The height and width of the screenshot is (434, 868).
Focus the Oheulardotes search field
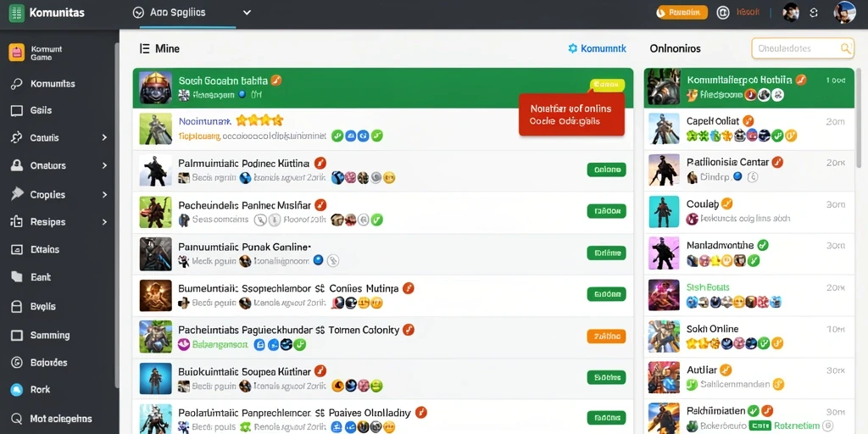pyautogui.click(x=803, y=48)
